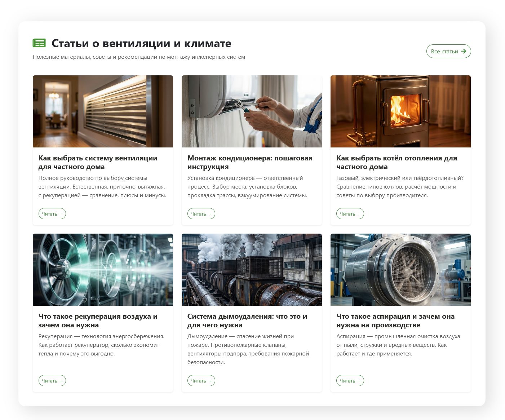
Task: Click description 'Газовый, электрический или твёрдотопливный?'
Action: point(400,187)
